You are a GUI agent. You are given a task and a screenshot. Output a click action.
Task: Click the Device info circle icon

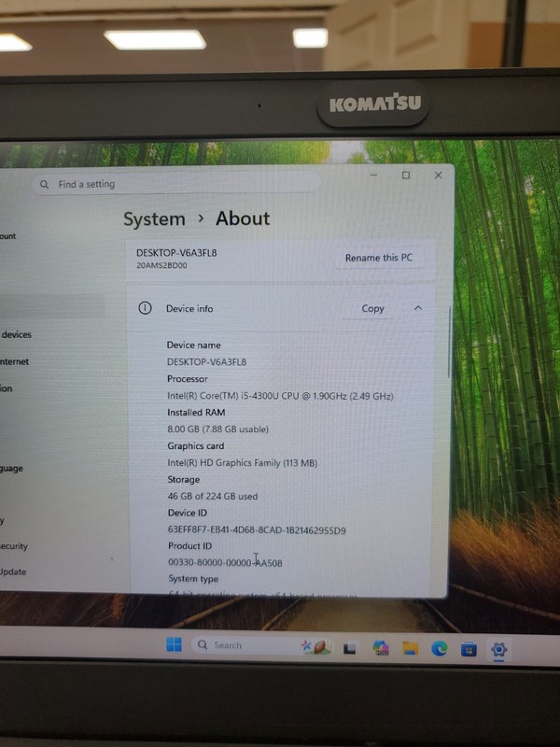[145, 308]
